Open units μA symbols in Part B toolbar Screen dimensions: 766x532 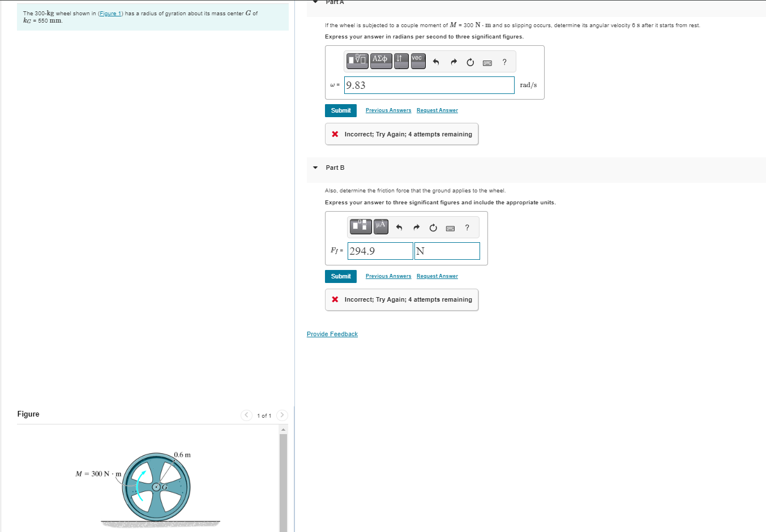381,226
